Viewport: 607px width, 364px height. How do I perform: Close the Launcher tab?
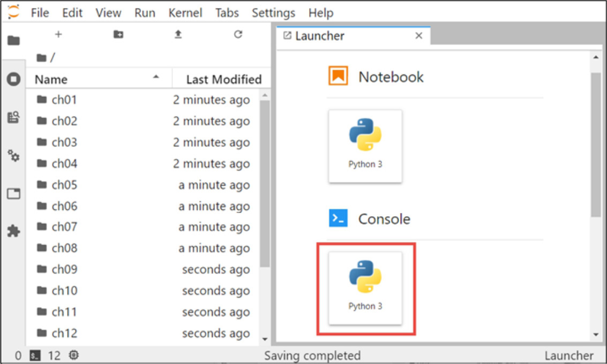click(x=419, y=36)
